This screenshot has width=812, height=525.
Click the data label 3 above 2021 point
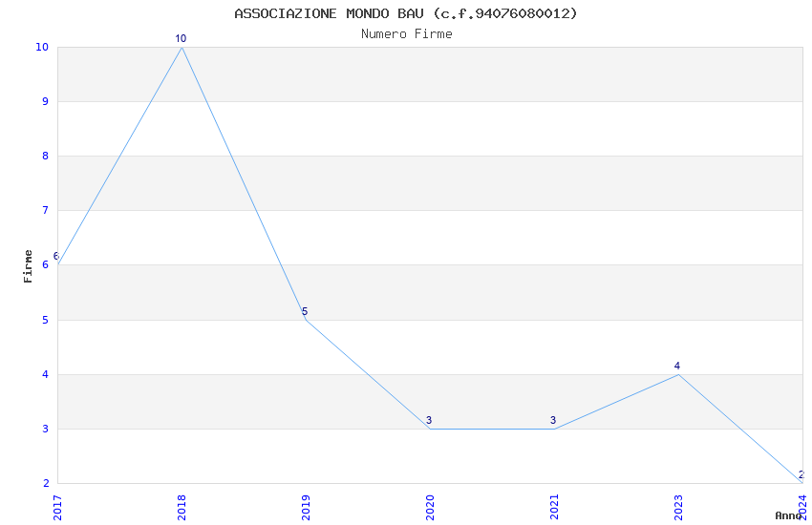click(x=553, y=420)
